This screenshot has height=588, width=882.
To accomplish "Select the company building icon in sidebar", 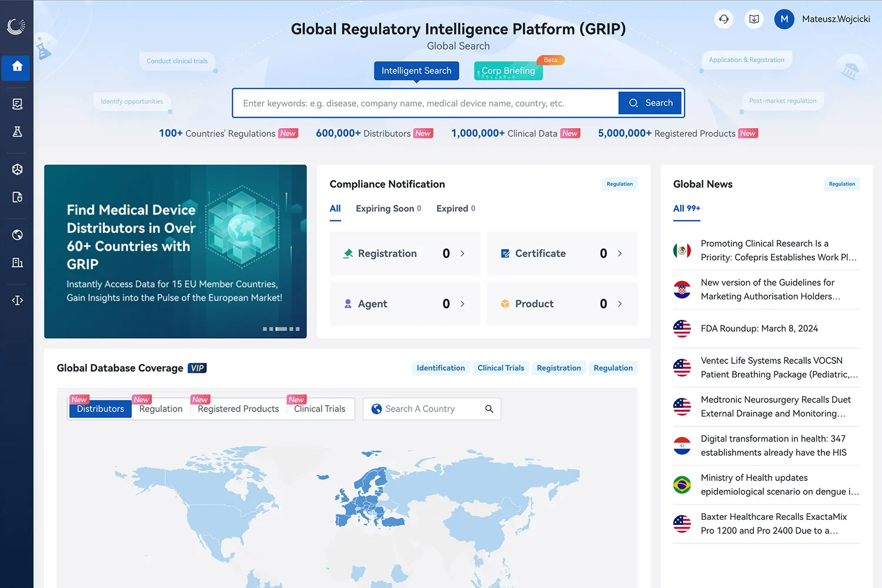I will point(16,262).
